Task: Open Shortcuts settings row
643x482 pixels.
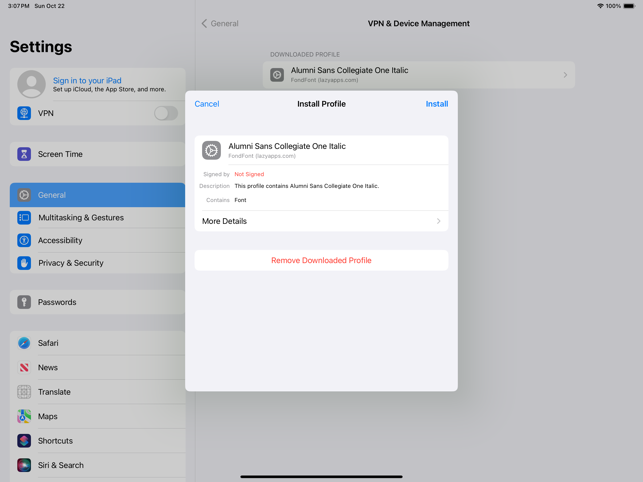Action: click(x=97, y=441)
